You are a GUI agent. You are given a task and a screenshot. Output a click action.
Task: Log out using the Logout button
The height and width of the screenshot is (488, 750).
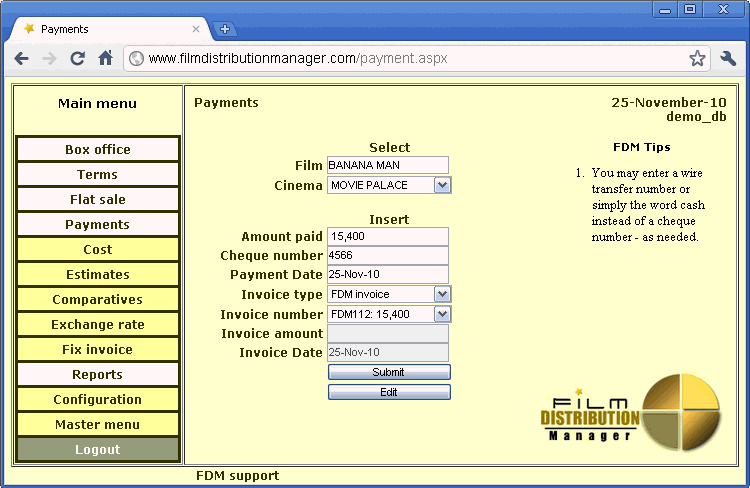tap(98, 449)
